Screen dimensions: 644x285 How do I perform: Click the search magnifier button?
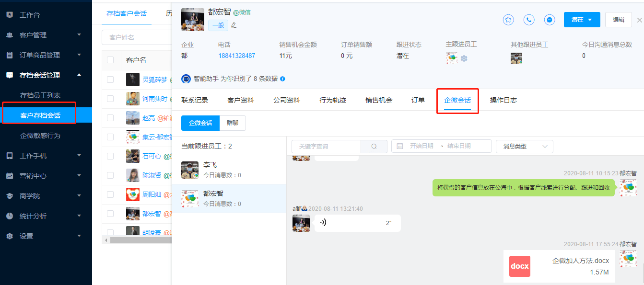pyautogui.click(x=374, y=146)
